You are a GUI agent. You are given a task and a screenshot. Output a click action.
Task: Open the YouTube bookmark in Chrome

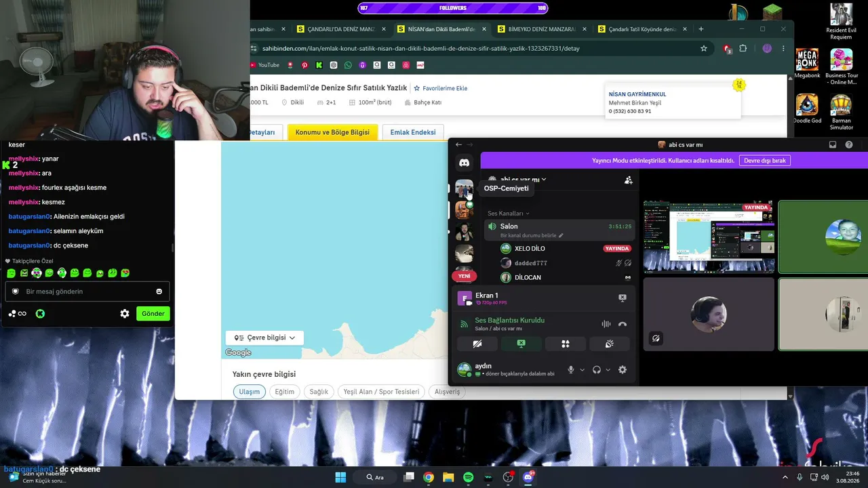(x=264, y=65)
